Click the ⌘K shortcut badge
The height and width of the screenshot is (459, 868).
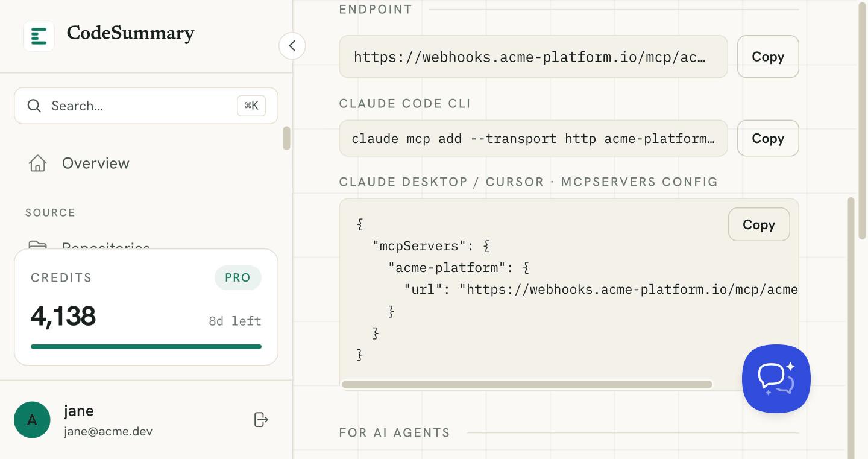251,106
